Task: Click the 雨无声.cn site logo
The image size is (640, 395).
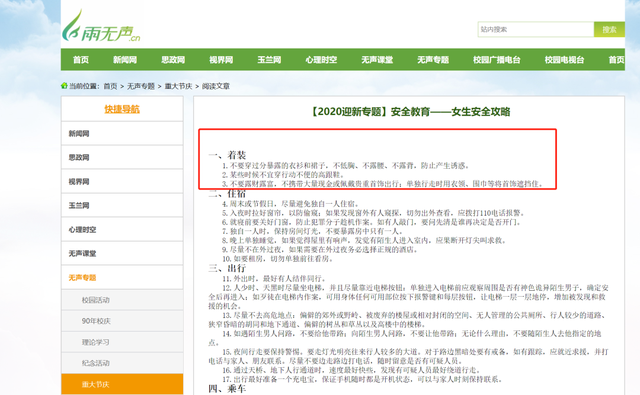Action: [101, 26]
